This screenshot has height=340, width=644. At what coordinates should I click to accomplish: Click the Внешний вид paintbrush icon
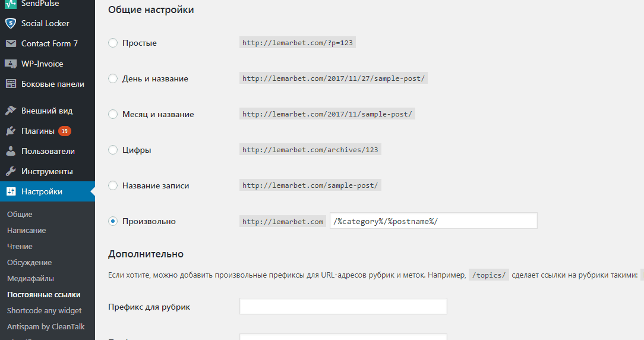(x=11, y=111)
